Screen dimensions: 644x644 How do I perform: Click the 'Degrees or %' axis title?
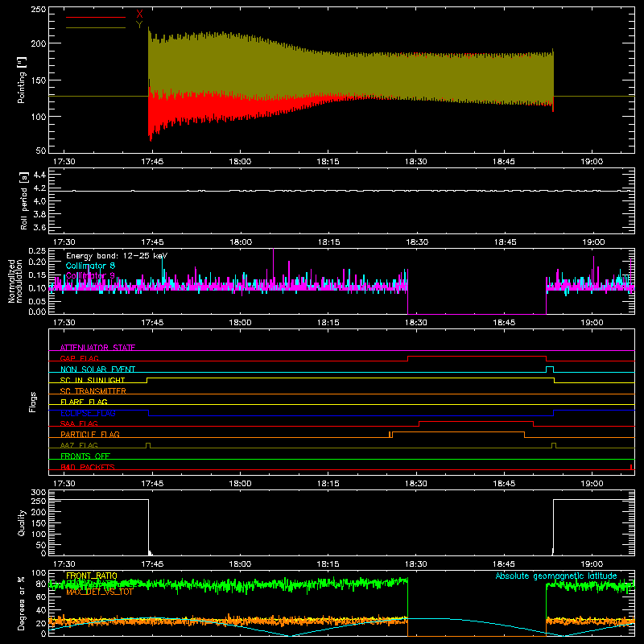[x=22, y=603]
